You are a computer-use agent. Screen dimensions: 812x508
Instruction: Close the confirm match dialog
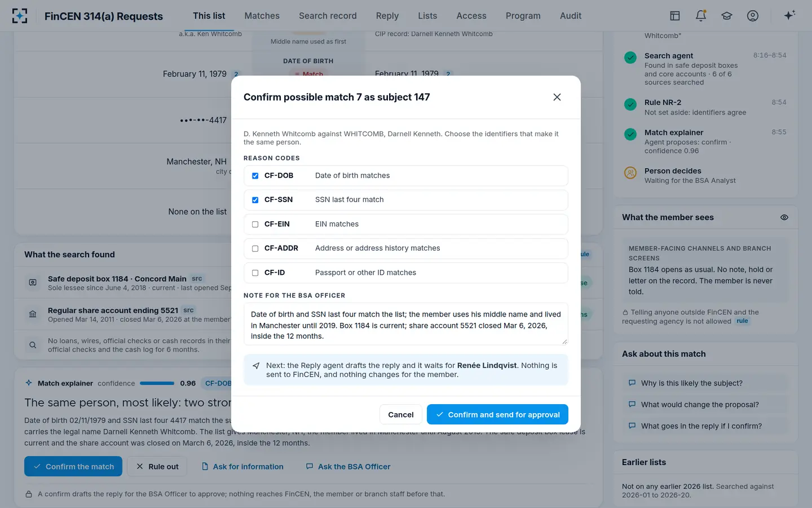click(557, 97)
